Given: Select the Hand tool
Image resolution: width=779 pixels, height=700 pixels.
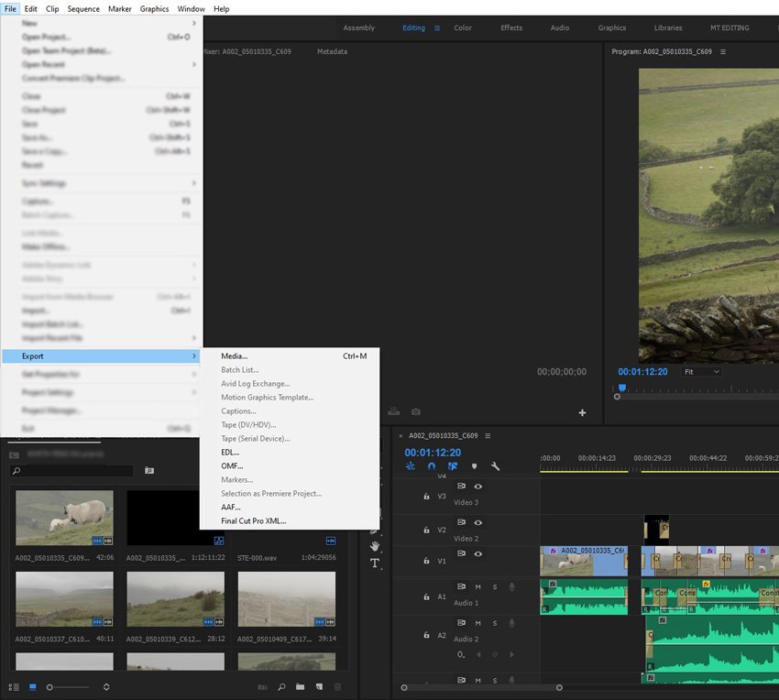Looking at the screenshot, I should pos(375,546).
